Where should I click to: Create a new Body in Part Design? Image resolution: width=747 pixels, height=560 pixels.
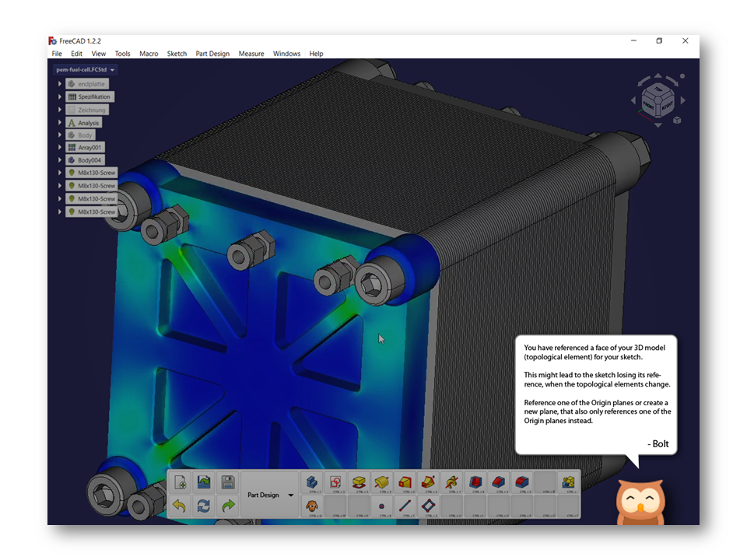tap(310, 484)
